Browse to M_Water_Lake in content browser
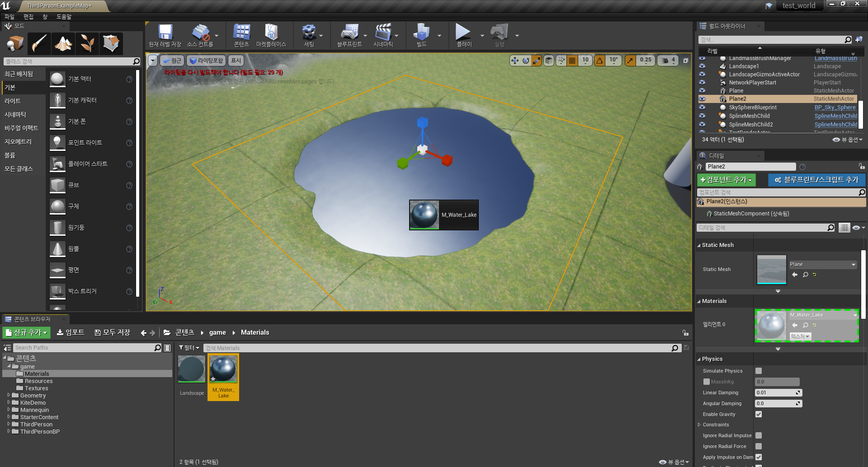The height and width of the screenshot is (467, 868). point(806,325)
